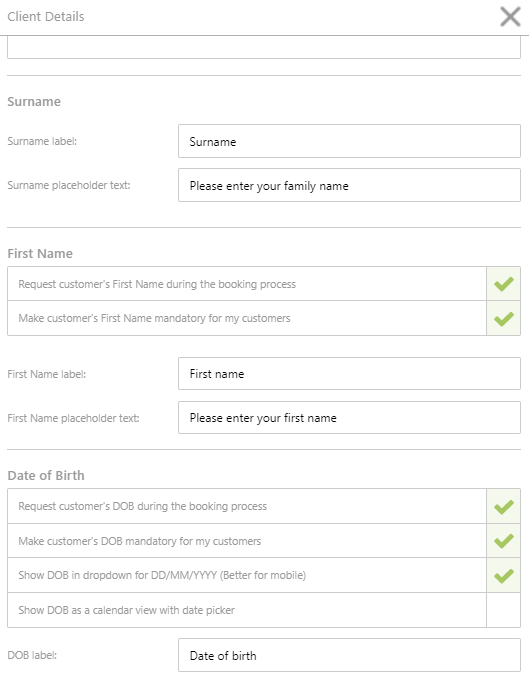Close the Client Details dialog
Viewport: 529px width, 679px height.
point(510,17)
